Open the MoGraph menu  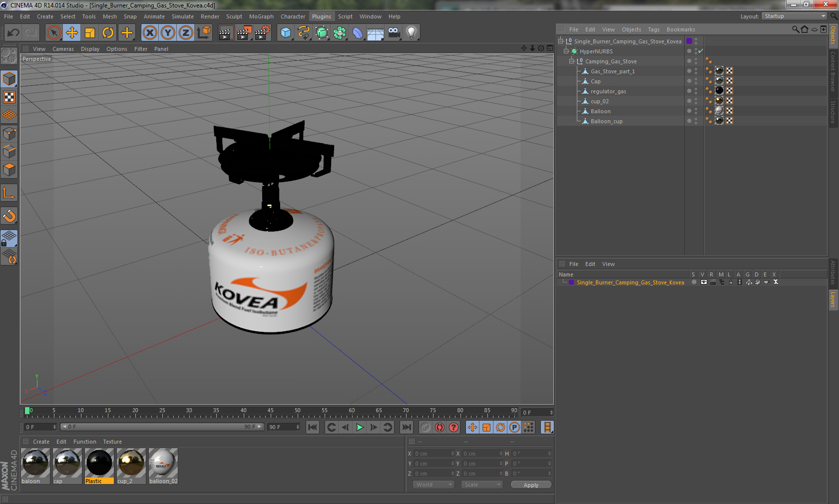click(261, 16)
